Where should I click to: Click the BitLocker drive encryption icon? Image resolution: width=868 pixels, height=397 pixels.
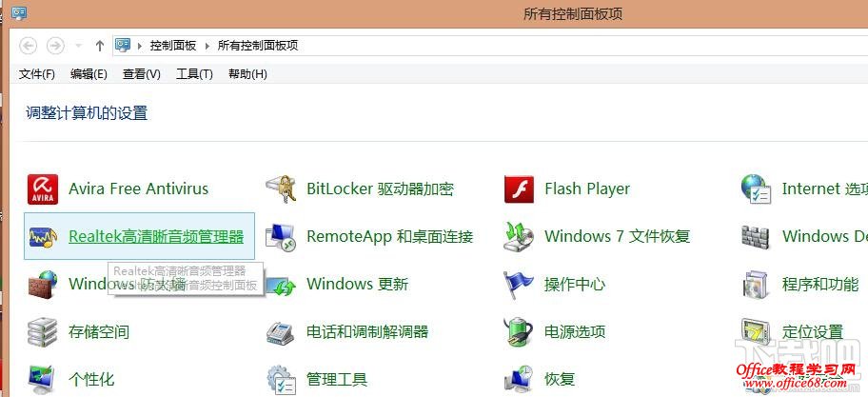click(282, 189)
